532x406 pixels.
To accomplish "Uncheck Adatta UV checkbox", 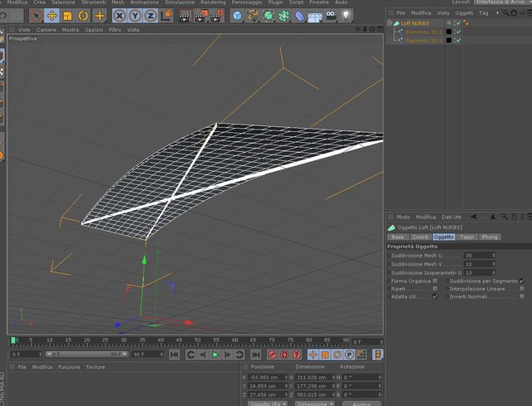I will pos(436,296).
